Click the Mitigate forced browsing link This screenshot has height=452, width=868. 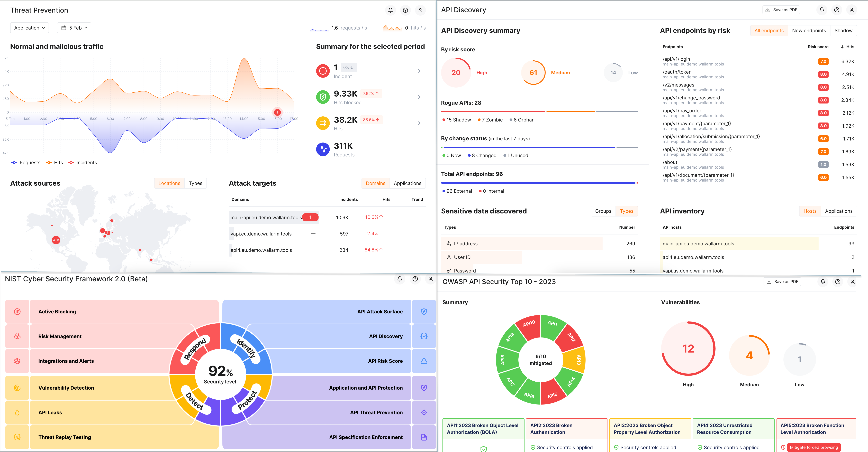[814, 447]
